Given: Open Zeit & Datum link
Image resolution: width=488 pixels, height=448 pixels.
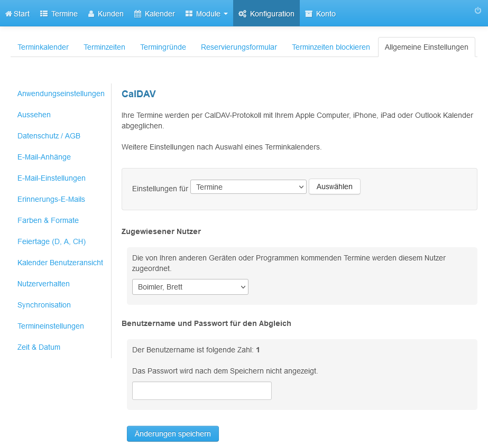Looking at the screenshot, I should (39, 347).
